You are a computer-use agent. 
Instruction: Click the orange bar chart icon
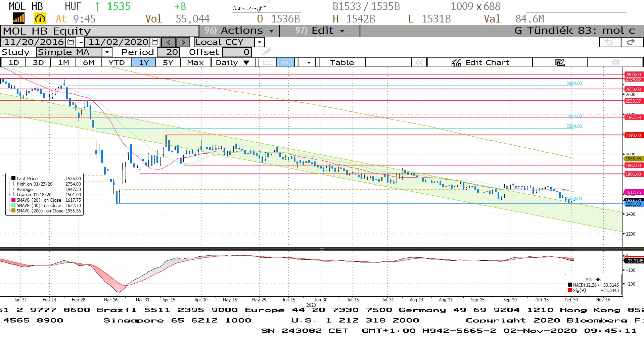18,18
